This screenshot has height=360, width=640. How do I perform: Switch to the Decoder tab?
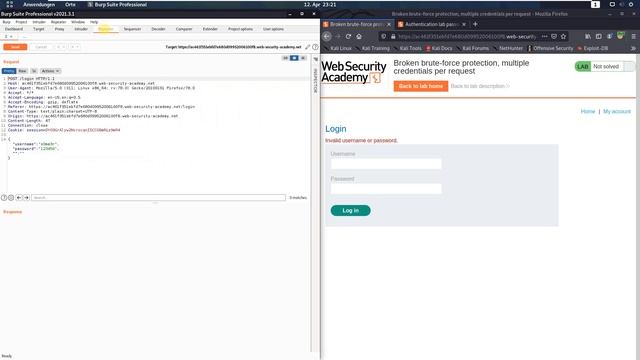tap(158, 29)
